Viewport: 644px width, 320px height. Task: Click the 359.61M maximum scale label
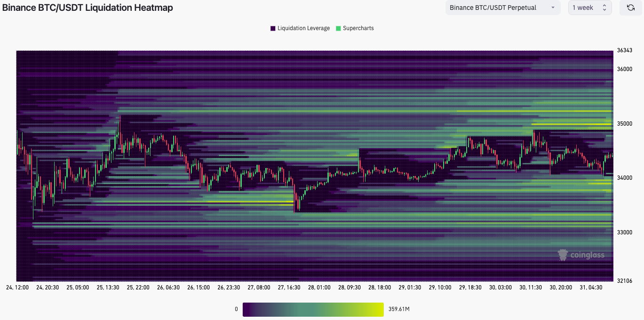(x=399, y=309)
